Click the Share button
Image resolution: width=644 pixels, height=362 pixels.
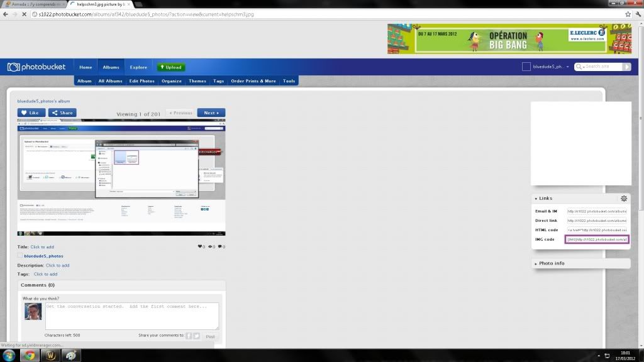pos(62,112)
